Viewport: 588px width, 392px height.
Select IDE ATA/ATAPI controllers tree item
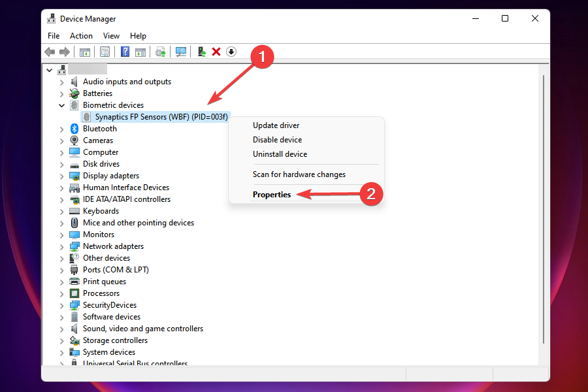(x=127, y=199)
